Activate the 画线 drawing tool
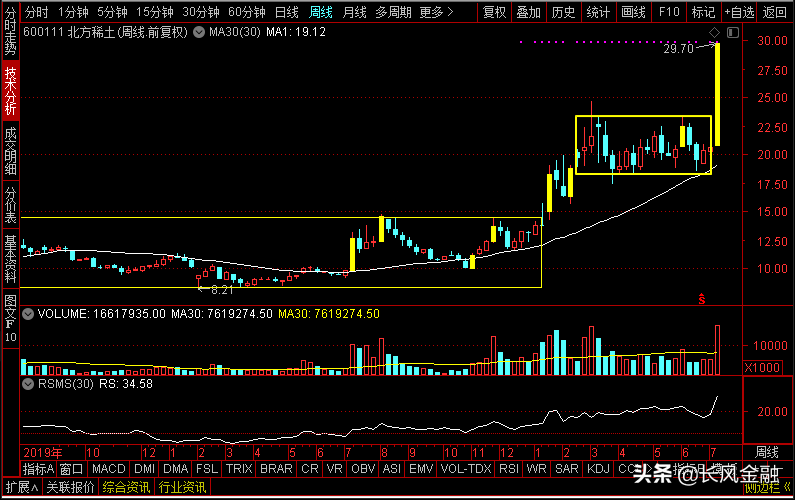795x500 pixels. coord(633,12)
